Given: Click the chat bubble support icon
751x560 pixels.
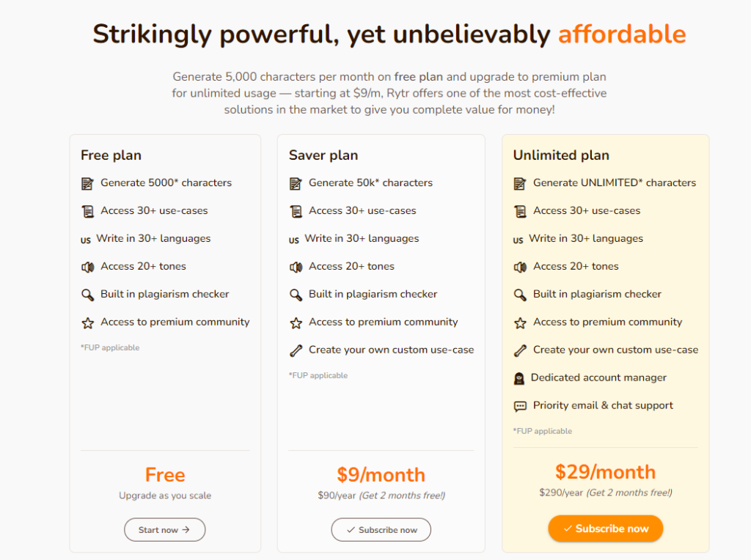Looking at the screenshot, I should [x=520, y=406].
